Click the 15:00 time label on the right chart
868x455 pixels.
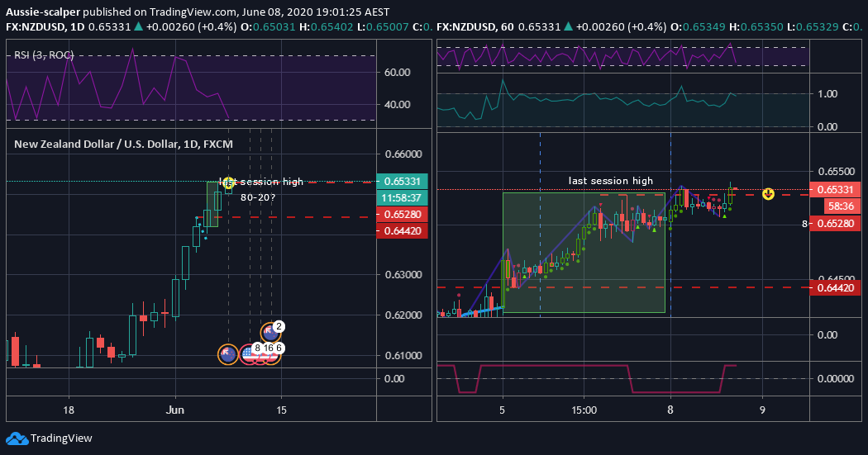pos(584,410)
